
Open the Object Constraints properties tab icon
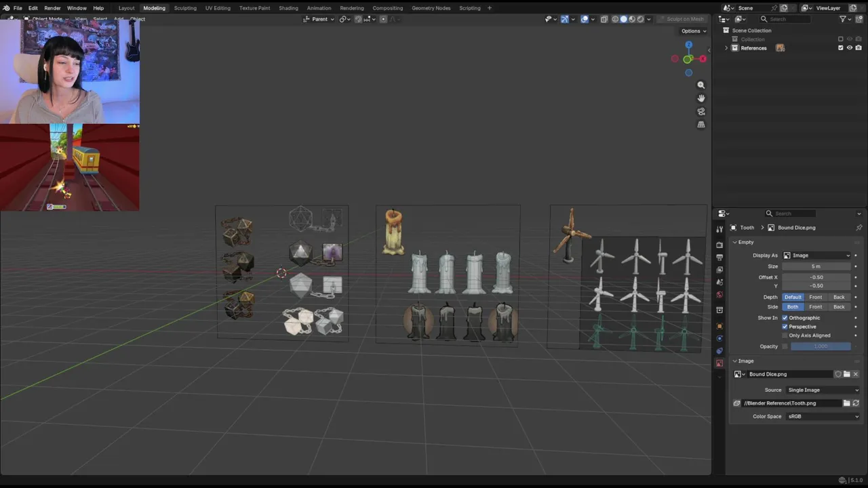click(x=719, y=350)
